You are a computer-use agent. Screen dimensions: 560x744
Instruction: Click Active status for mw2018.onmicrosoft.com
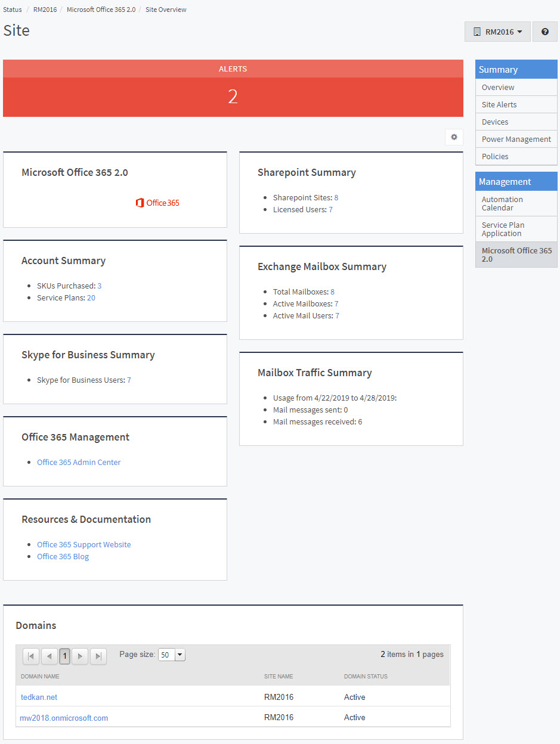(x=355, y=717)
